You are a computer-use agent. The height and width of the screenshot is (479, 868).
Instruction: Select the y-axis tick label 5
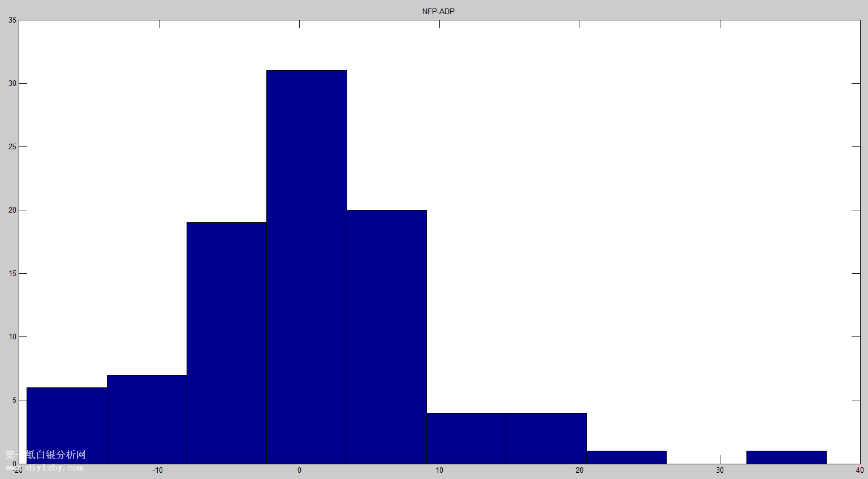point(14,400)
